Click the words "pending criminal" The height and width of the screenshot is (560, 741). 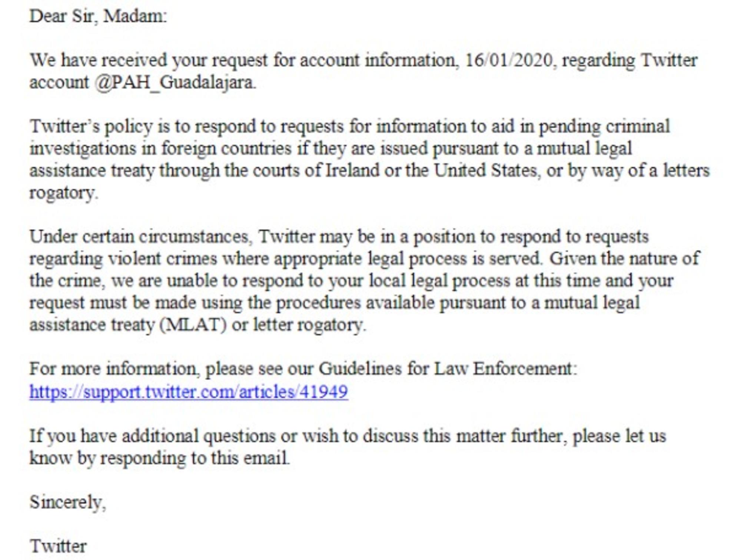(x=604, y=127)
